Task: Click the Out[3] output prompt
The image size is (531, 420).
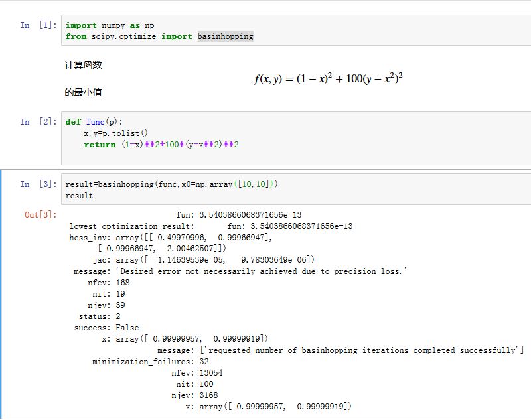Action: pos(40,215)
